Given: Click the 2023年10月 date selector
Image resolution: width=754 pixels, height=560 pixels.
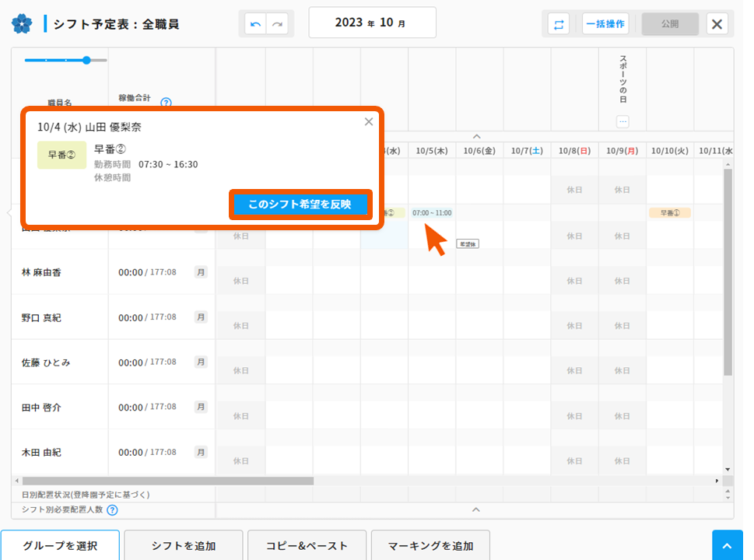Looking at the screenshot, I should 372,23.
